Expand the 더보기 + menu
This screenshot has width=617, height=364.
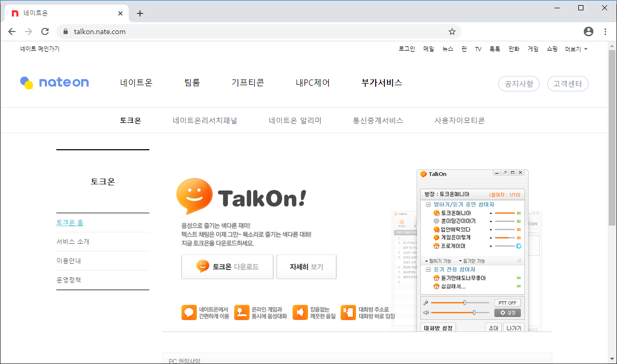click(576, 49)
